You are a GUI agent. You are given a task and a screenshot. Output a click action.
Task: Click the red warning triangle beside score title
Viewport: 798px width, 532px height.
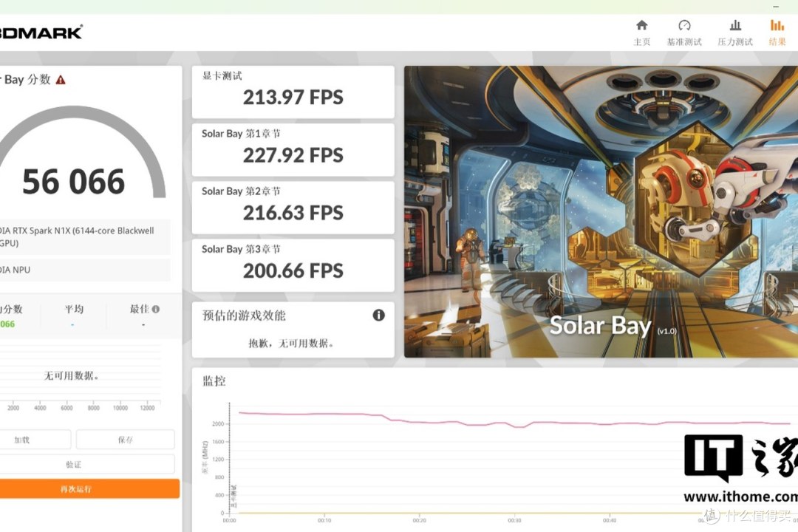coord(61,80)
